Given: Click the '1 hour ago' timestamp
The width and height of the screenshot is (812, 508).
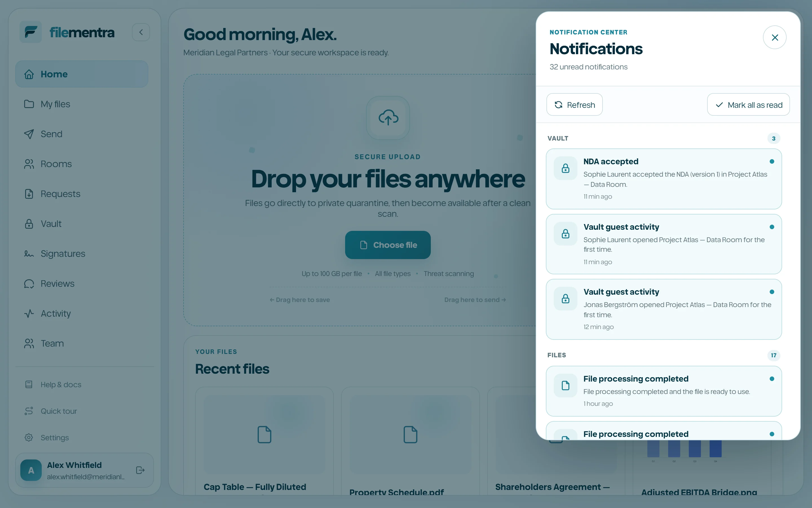Looking at the screenshot, I should click(x=598, y=404).
